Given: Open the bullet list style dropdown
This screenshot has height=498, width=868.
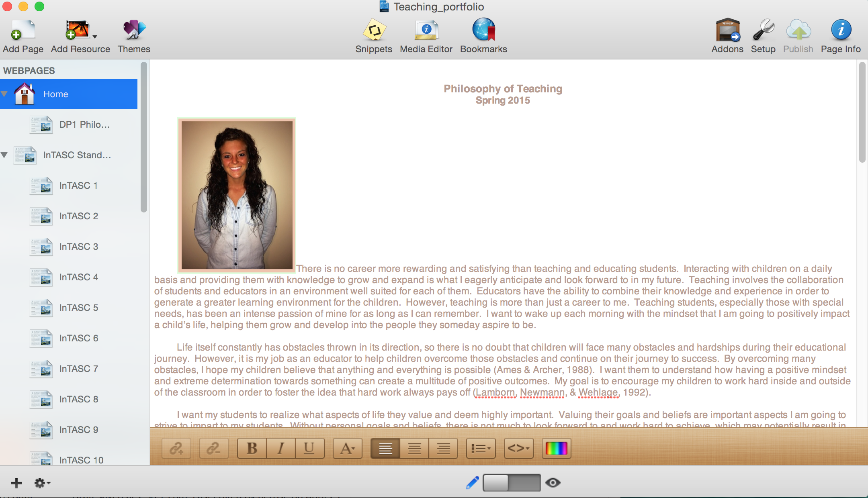Looking at the screenshot, I should coord(481,448).
